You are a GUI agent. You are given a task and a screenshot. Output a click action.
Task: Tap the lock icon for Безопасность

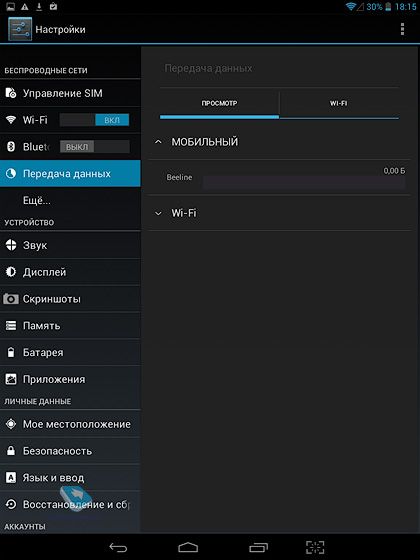tap(11, 451)
